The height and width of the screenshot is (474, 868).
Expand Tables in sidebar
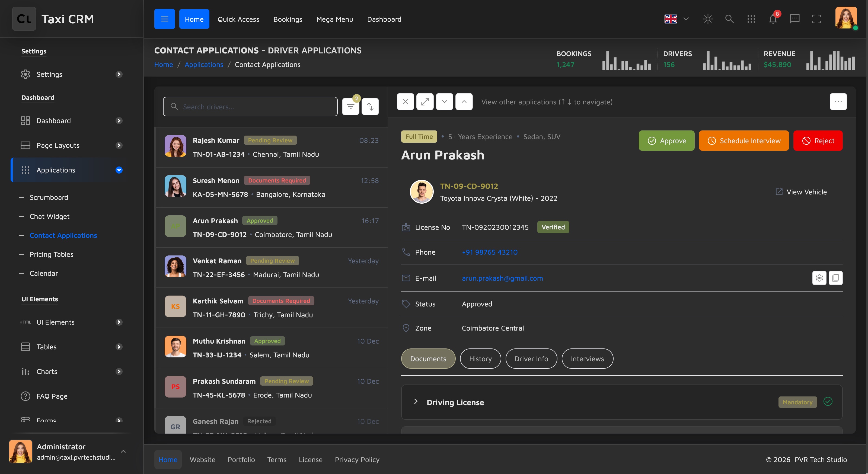click(x=71, y=347)
